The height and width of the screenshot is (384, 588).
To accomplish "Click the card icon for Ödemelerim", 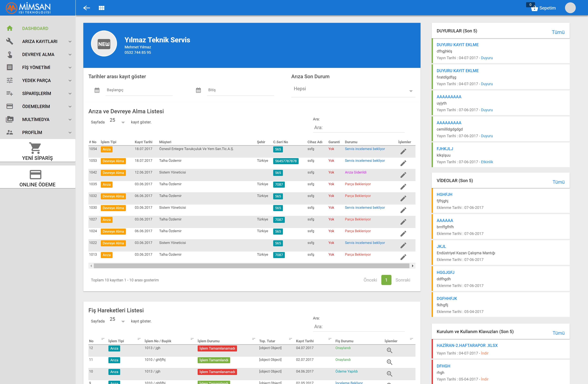I will (x=10, y=106).
